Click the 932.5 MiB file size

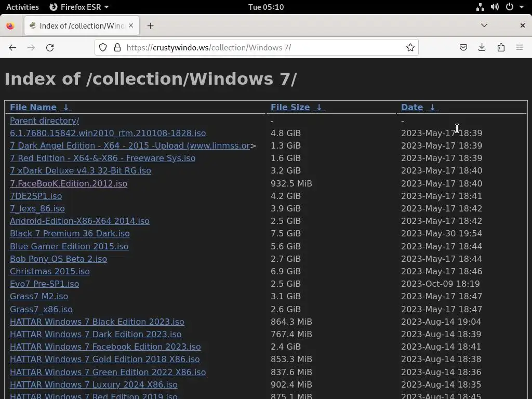(291, 183)
